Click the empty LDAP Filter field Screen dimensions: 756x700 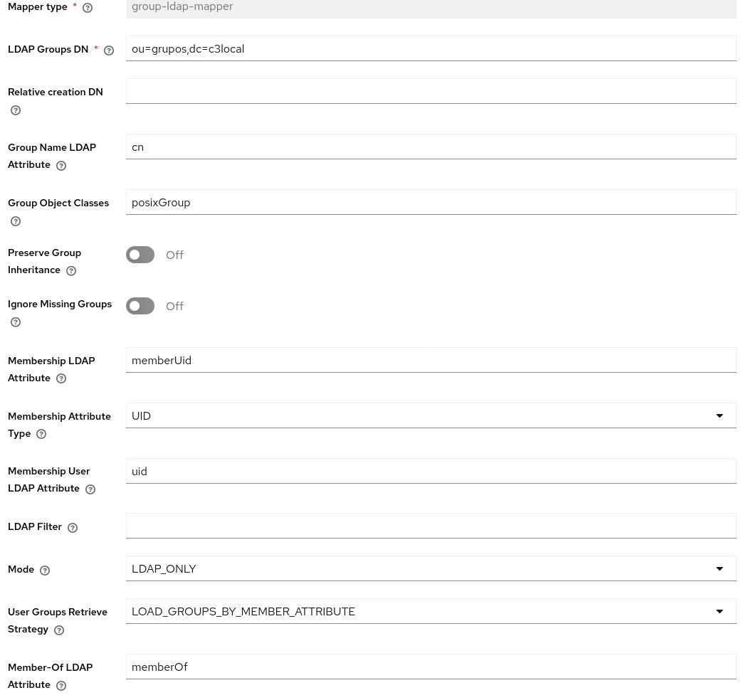[431, 526]
